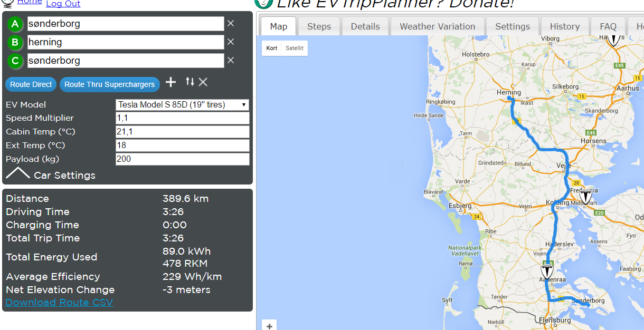
Task: Remove waypoint A sønderborg with its X
Action: (x=231, y=23)
